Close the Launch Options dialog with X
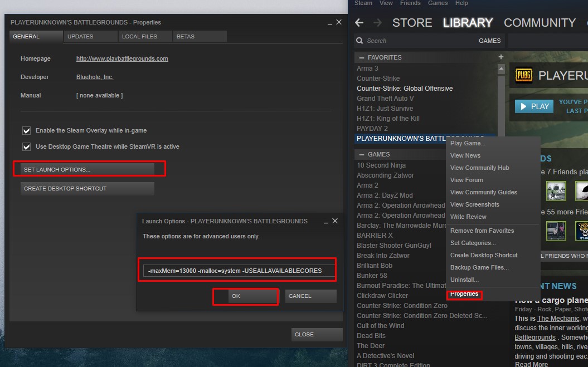Image resolution: width=588 pixels, height=367 pixels. tap(335, 221)
